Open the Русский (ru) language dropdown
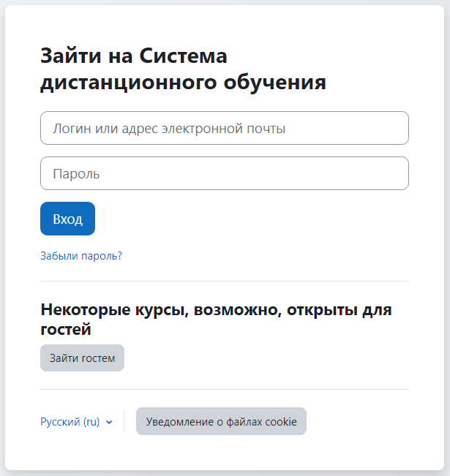The height and width of the screenshot is (476, 450). point(76,422)
